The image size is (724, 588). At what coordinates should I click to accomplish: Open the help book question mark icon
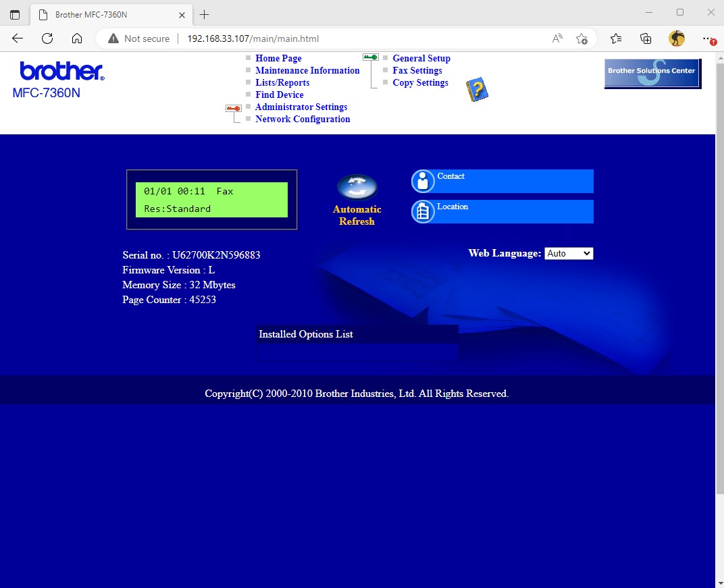coord(477,90)
